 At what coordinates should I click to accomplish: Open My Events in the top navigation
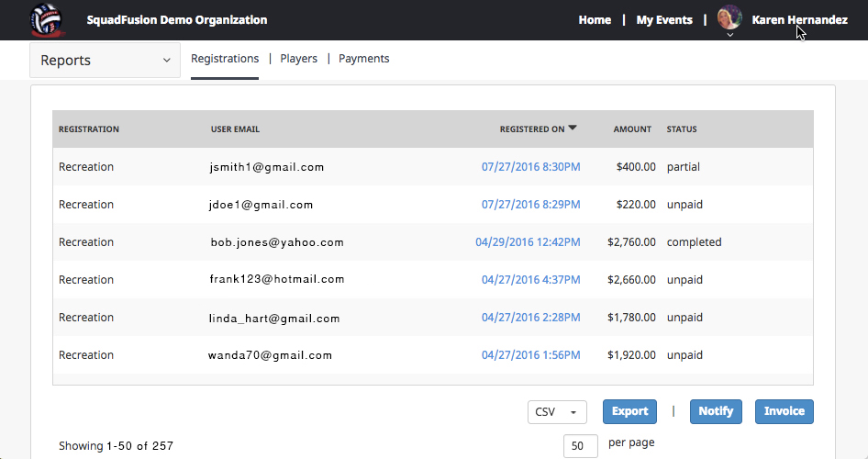pyautogui.click(x=664, y=19)
